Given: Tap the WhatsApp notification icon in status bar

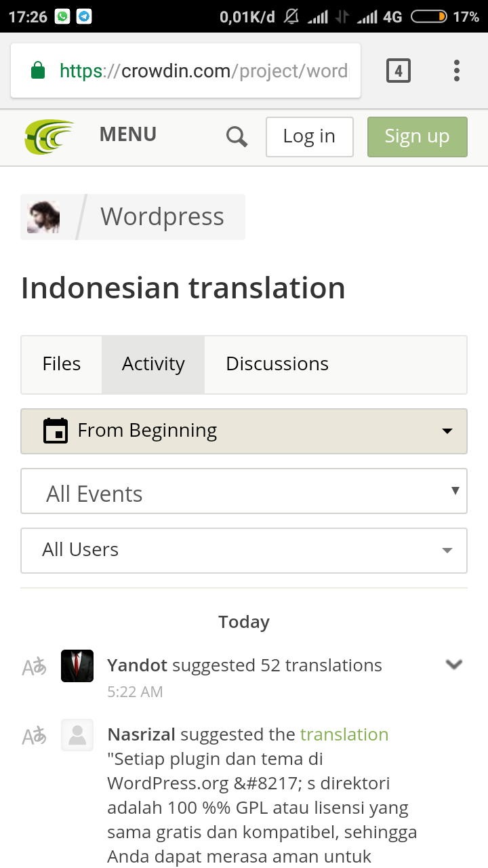Looking at the screenshot, I should (62, 16).
